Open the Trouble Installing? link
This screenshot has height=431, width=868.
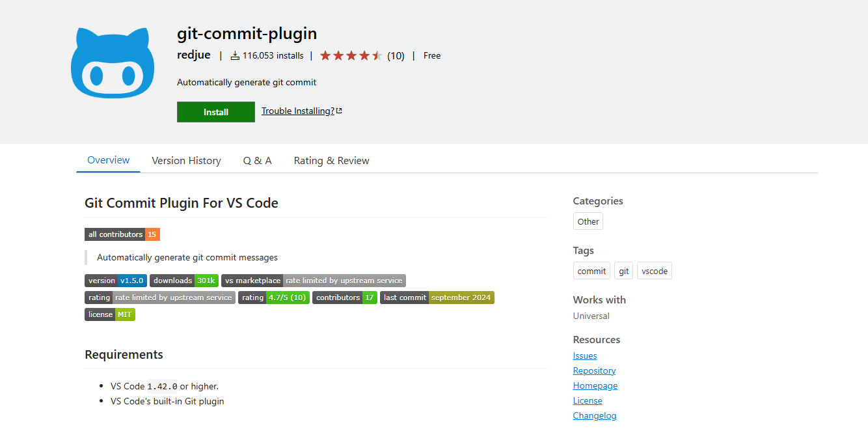point(298,111)
